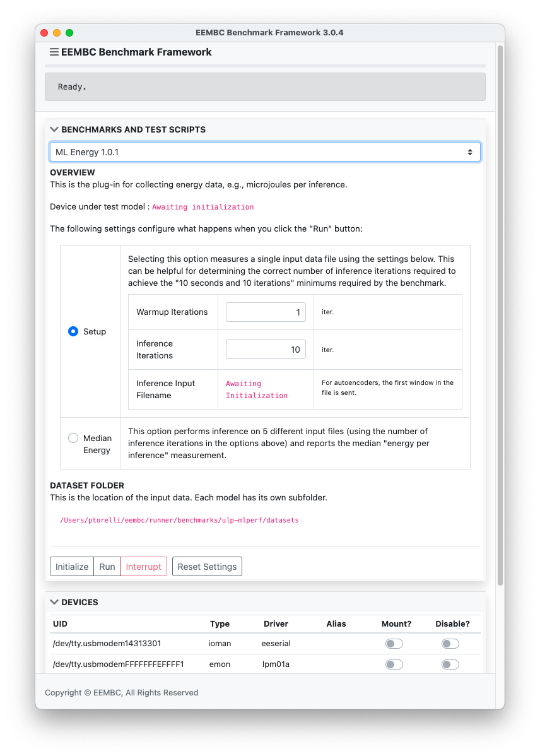Click the Ready. status message box
Image resolution: width=540 pixels, height=756 pixels.
click(265, 87)
